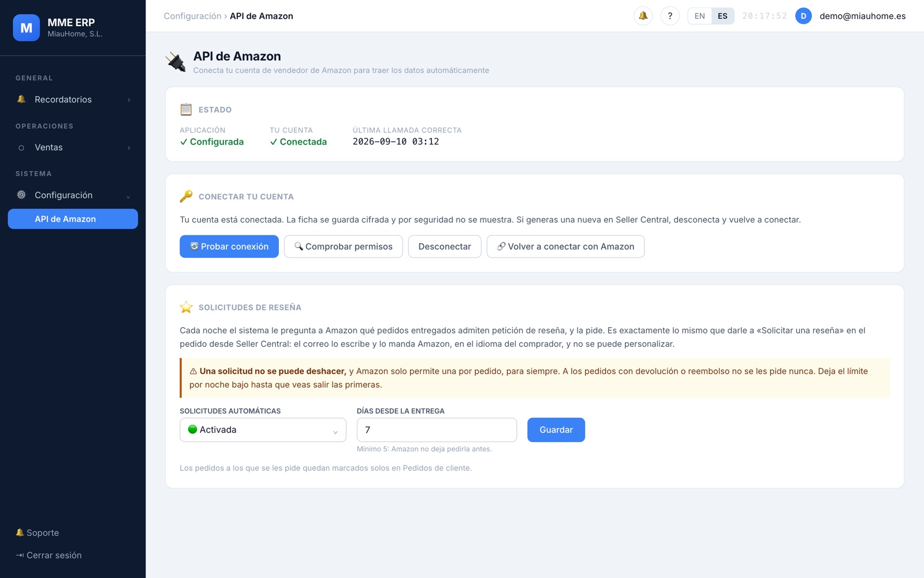This screenshot has height=578, width=924.
Task: Click Cerrar sesión in the sidebar
Action: coord(49,555)
